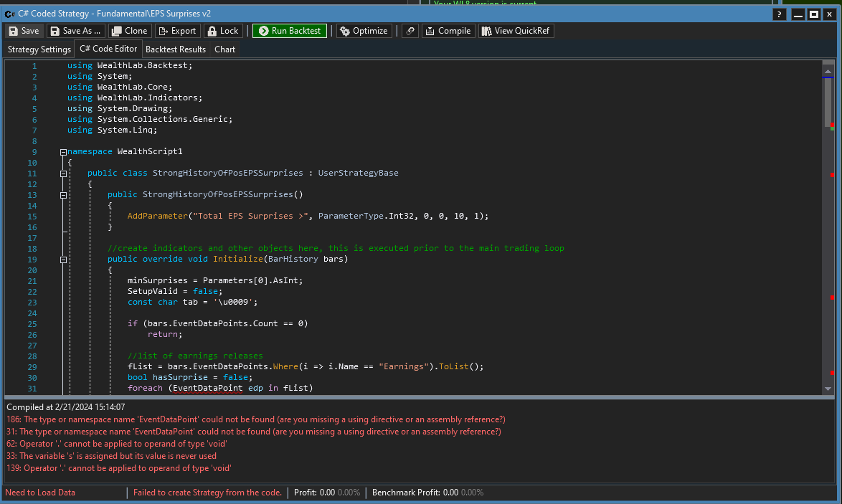Viewport: 842px width, 504px height.
Task: Click the Save button in the toolbar
Action: point(24,31)
